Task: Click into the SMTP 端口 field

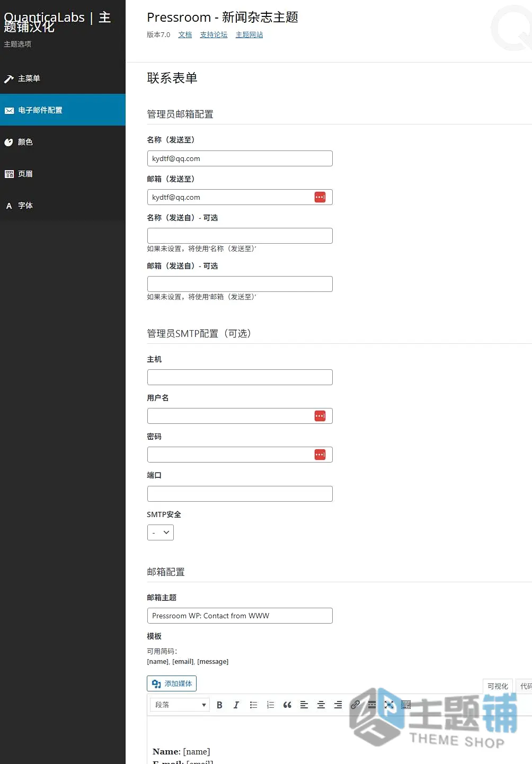Action: point(240,494)
